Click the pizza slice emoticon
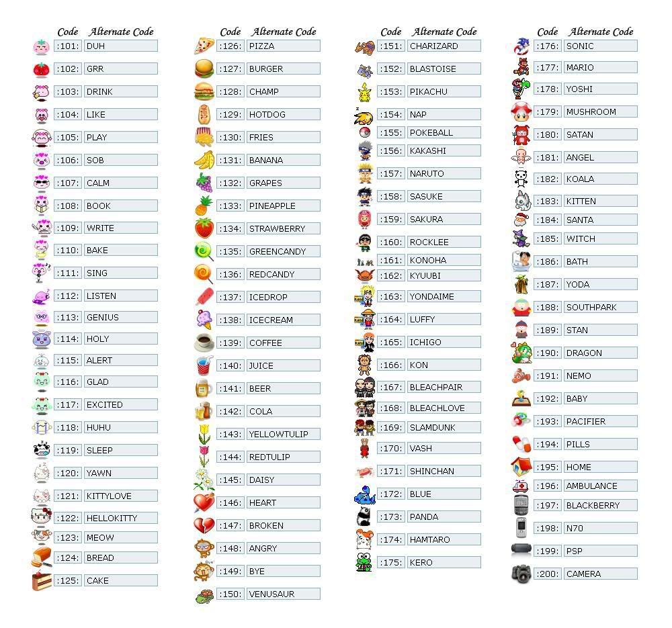The height and width of the screenshot is (628, 672). pyautogui.click(x=204, y=46)
